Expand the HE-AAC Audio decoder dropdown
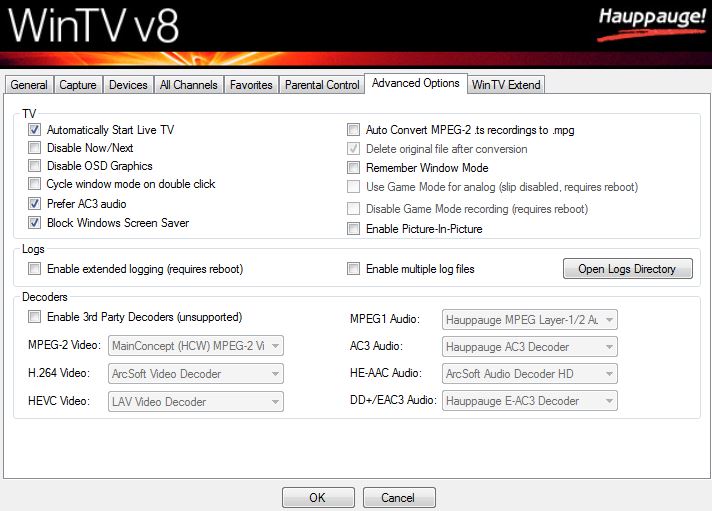712x511 pixels. [x=529, y=374]
